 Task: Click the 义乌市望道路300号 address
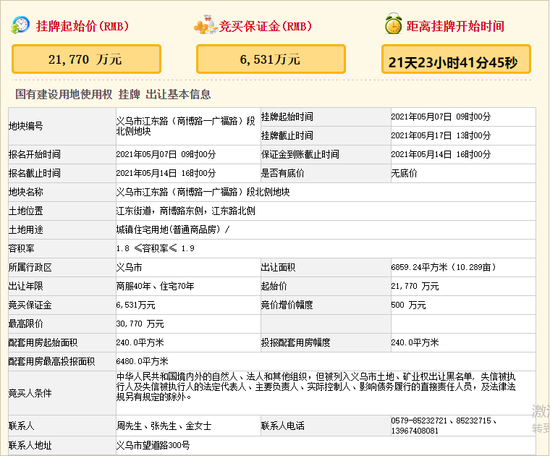(x=153, y=445)
